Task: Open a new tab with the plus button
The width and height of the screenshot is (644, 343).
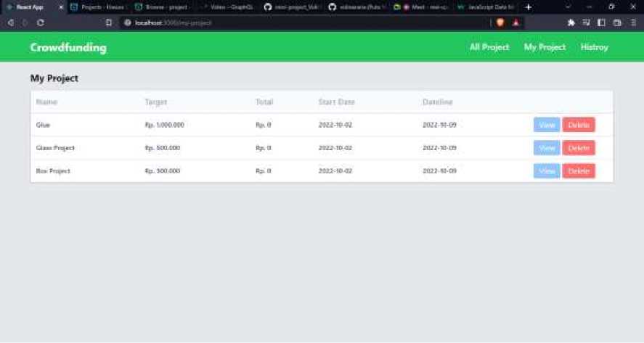Action: pos(528,7)
